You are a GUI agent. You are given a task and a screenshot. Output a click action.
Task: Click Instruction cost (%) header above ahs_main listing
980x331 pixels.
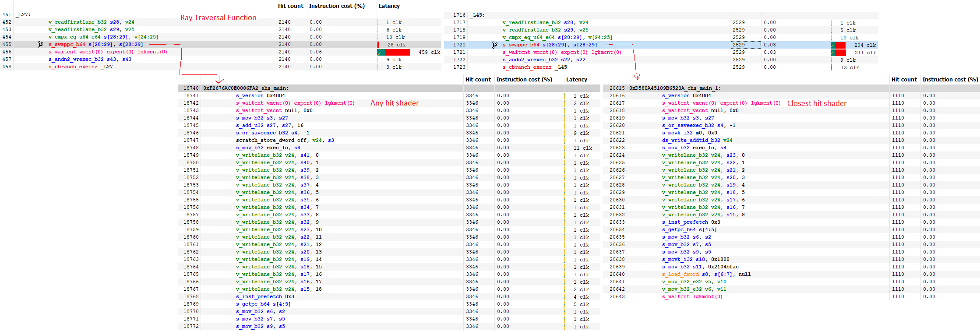(x=524, y=80)
